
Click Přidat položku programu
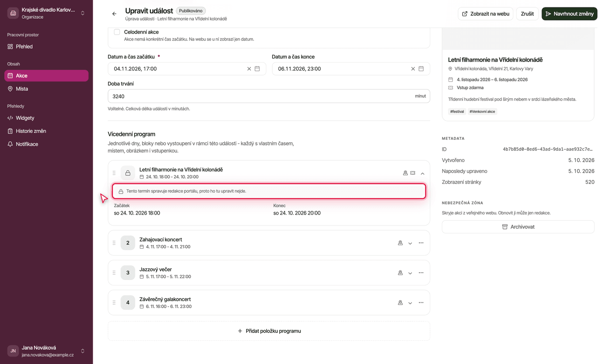(x=269, y=331)
